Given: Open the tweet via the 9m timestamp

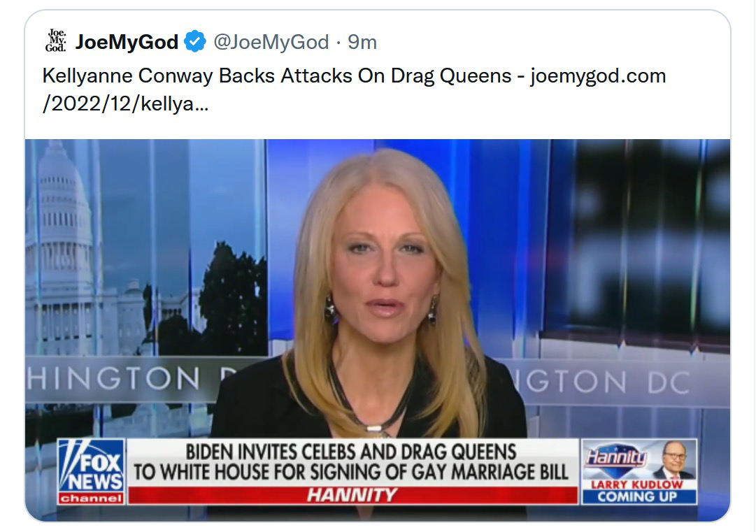Looking at the screenshot, I should pos(362,42).
